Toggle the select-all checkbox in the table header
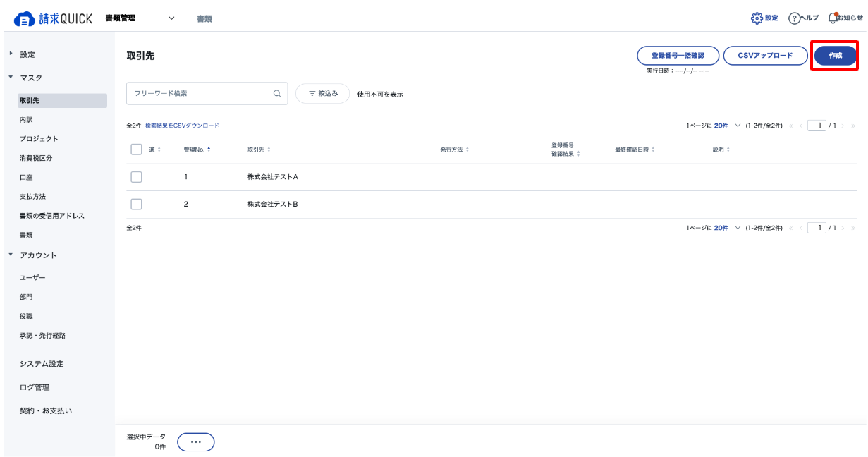The width and height of the screenshot is (868, 457). point(137,149)
